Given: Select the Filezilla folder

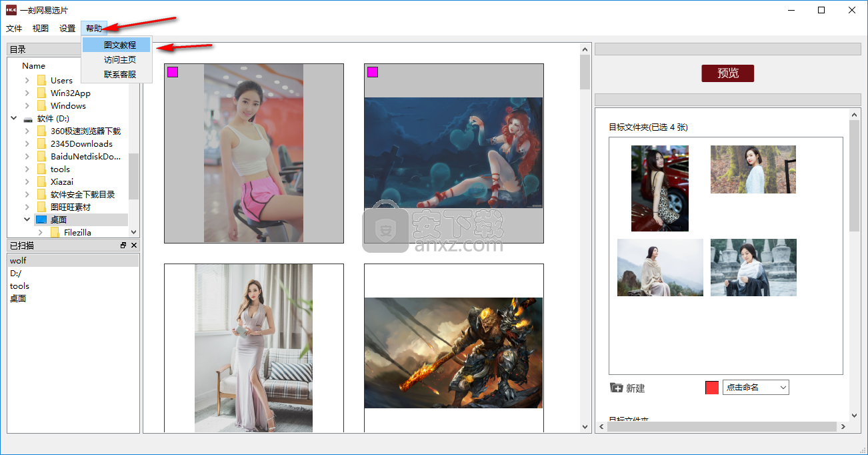Looking at the screenshot, I should pos(77,233).
